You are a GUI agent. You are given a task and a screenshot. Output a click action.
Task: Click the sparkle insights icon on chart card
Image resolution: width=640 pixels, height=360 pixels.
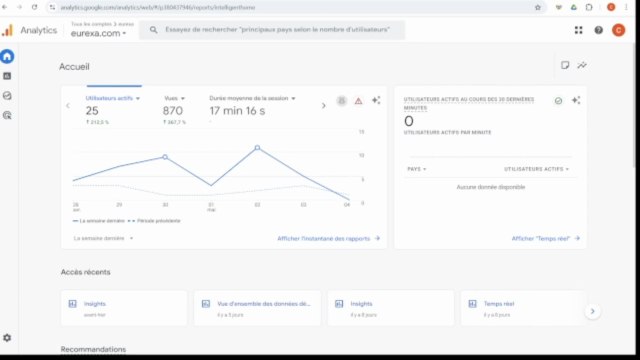click(376, 100)
